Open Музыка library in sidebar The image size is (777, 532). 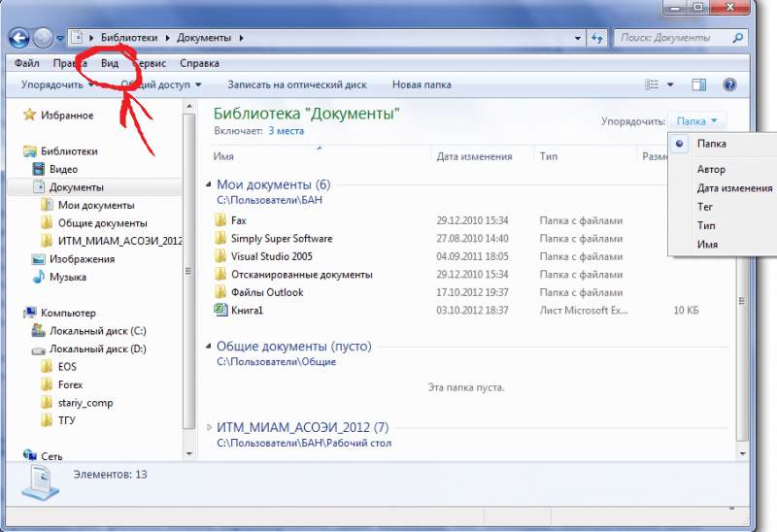point(67,277)
